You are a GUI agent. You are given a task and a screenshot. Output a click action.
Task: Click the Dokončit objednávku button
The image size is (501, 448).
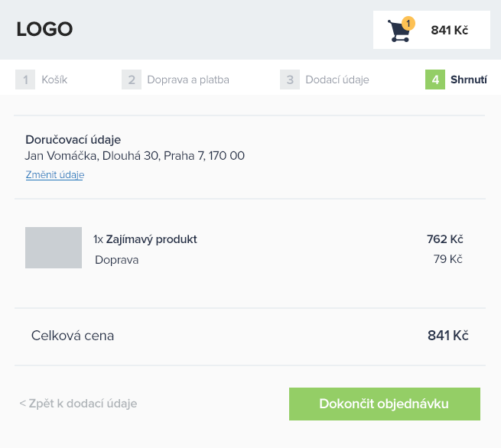pyautogui.click(x=384, y=404)
